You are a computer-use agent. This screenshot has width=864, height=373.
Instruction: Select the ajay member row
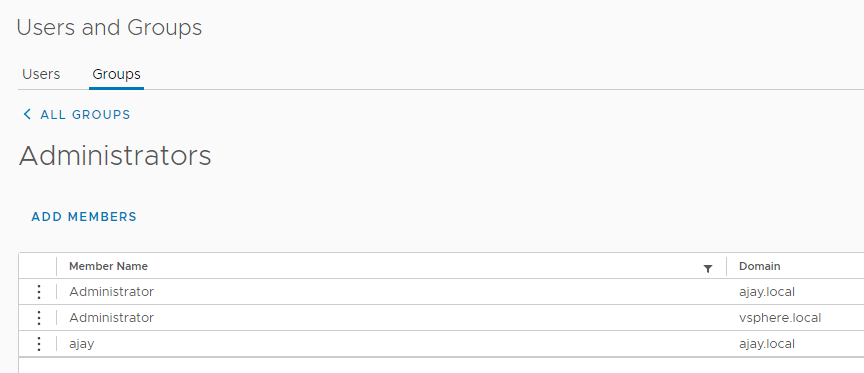coord(441,344)
